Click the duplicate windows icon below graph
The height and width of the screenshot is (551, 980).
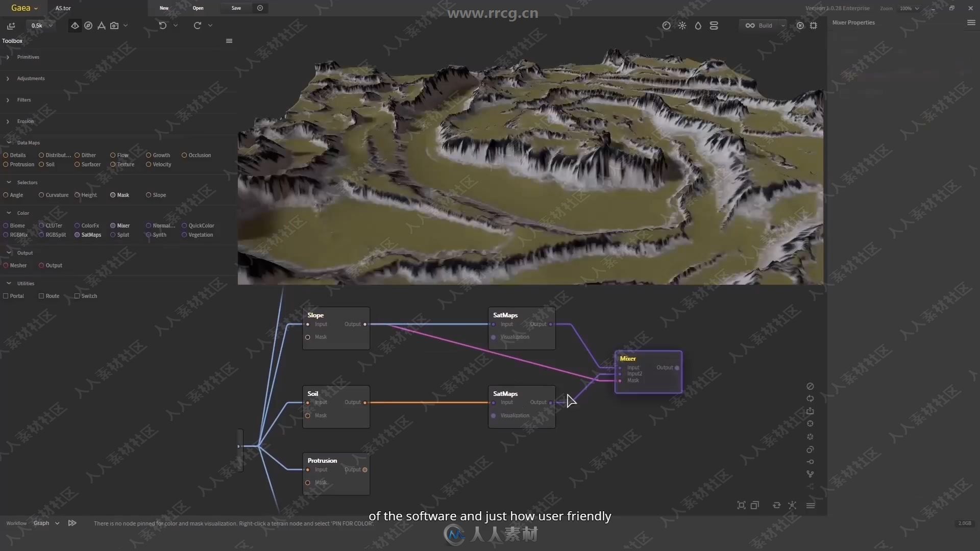(755, 505)
